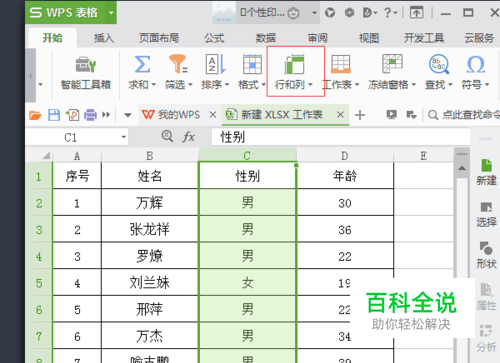Click the Select (选择) sidebar icon

click(486, 214)
